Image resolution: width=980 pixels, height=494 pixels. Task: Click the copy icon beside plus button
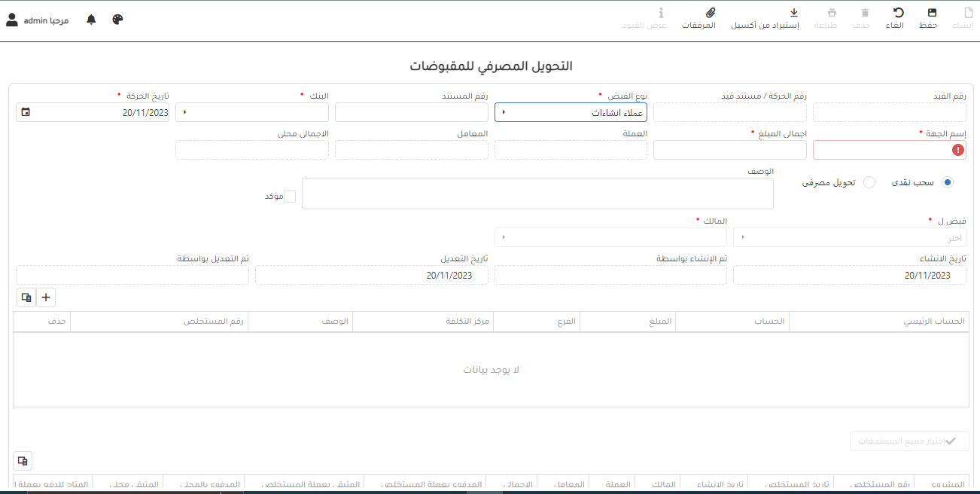[x=26, y=297]
